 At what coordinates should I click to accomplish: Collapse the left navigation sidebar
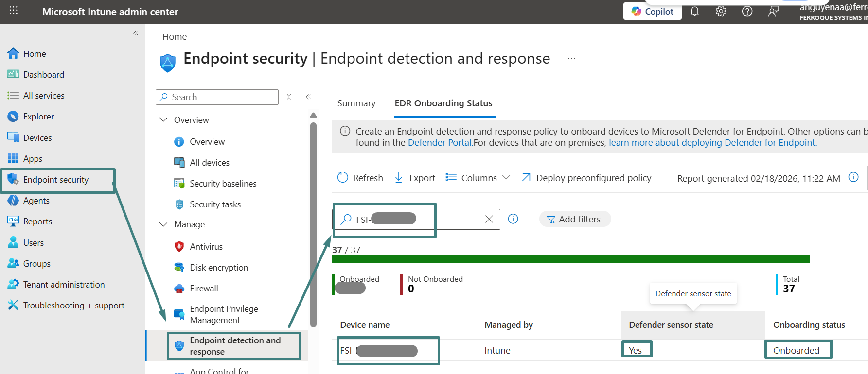[136, 33]
